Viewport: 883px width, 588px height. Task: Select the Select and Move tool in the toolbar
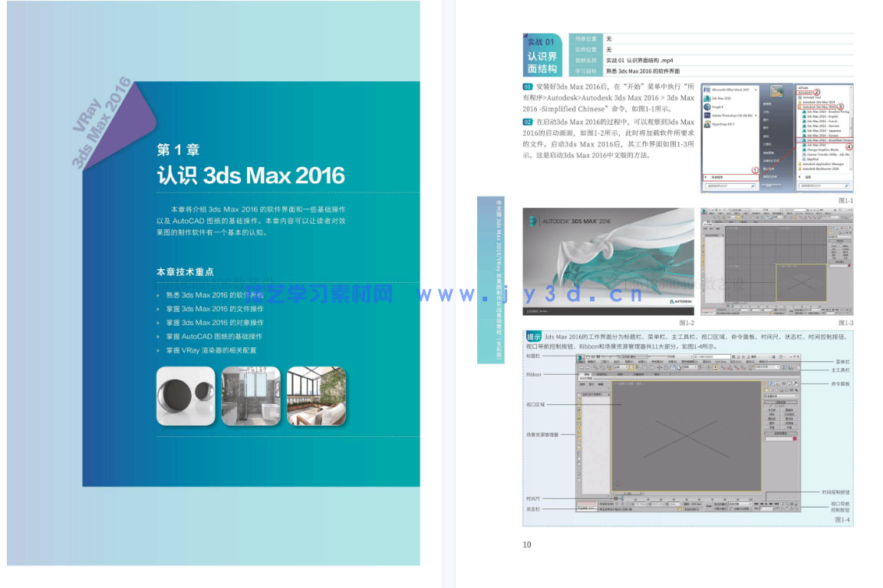[x=659, y=368]
